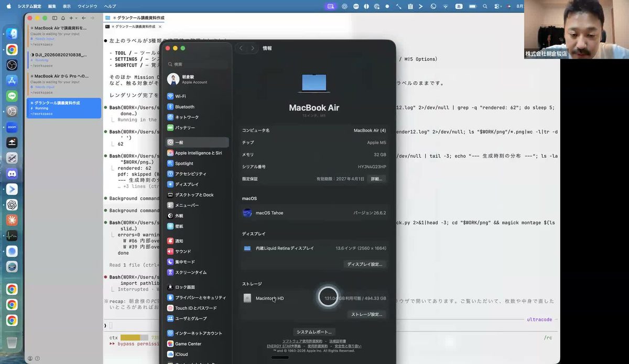
Task: Open Apple menu
Action: (x=8, y=6)
